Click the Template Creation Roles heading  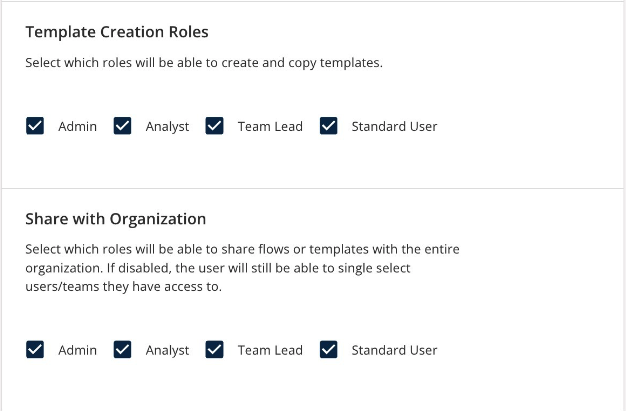coord(117,32)
